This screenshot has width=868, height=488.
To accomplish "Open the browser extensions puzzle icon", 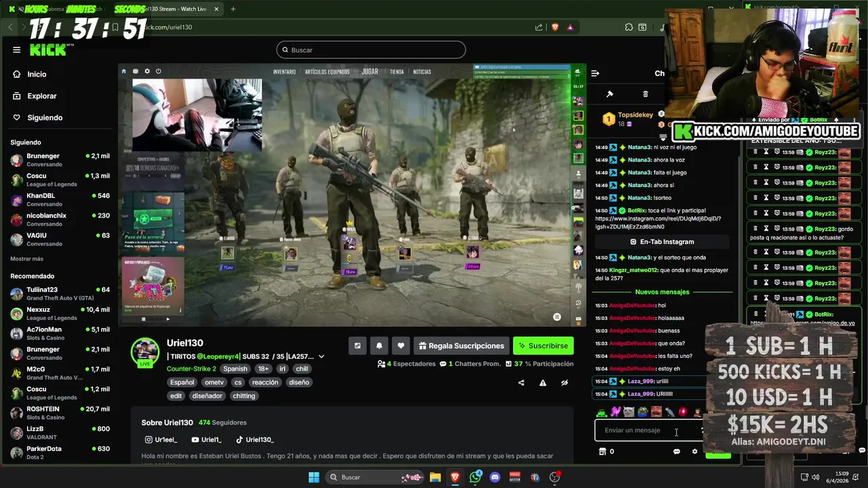I will click(629, 27).
